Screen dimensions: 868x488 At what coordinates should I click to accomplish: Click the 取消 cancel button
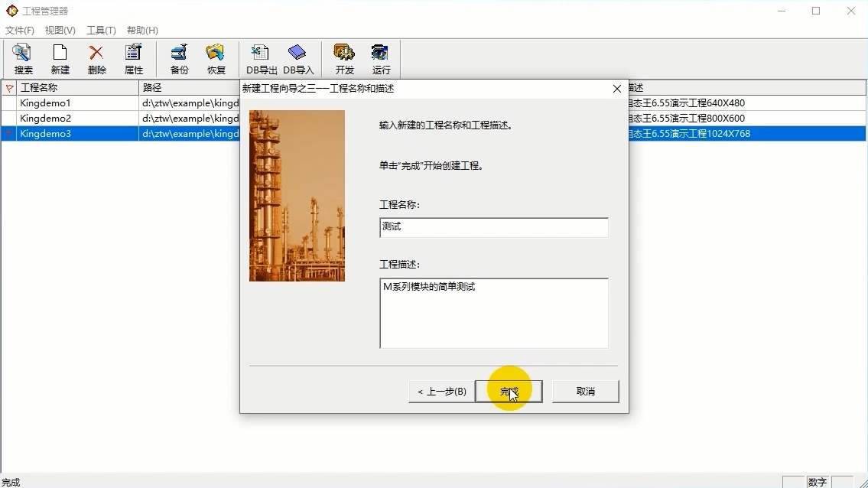coord(585,391)
